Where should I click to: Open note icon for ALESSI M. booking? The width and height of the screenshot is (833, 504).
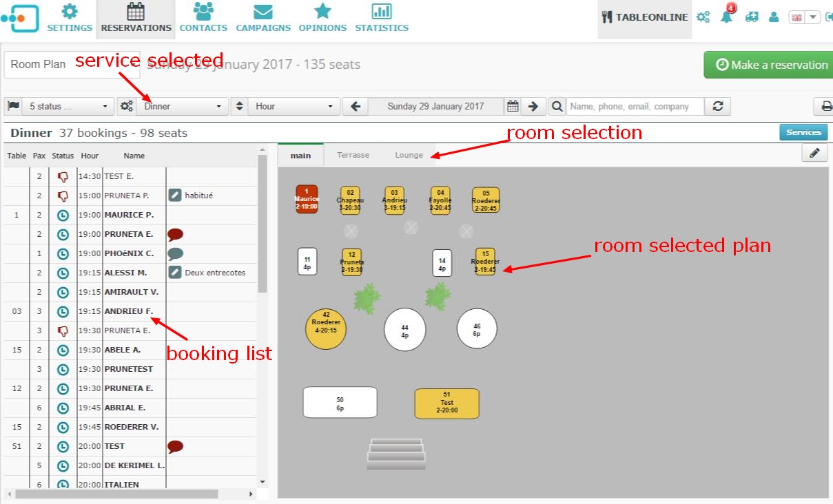coord(175,273)
